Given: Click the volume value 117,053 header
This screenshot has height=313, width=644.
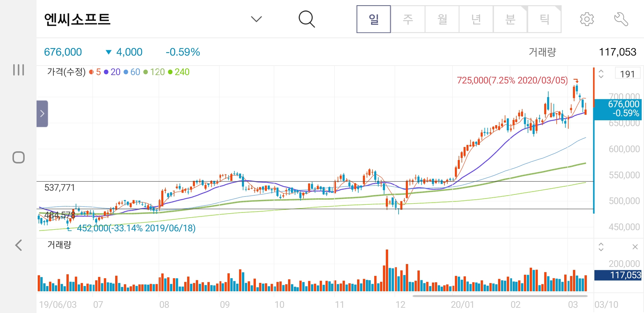Looking at the screenshot, I should click(618, 52).
